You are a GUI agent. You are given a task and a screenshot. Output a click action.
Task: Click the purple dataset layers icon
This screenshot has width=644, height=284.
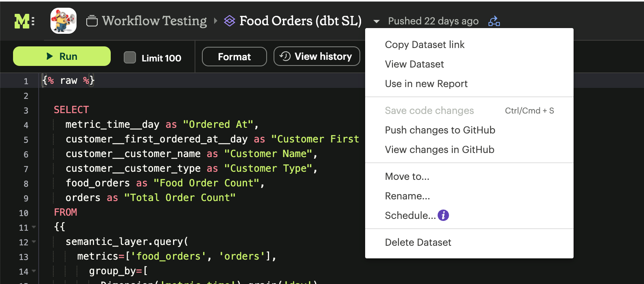230,21
